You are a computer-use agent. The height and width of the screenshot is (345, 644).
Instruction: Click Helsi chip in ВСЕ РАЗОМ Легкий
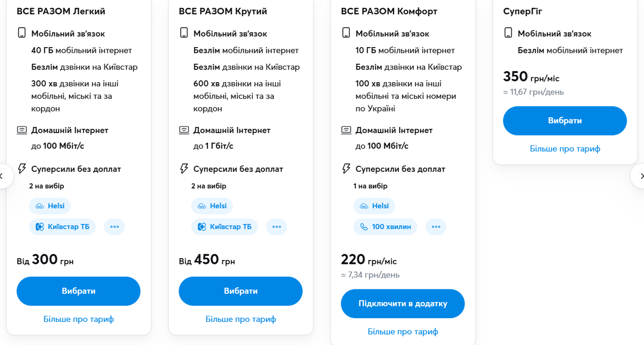[50, 206]
